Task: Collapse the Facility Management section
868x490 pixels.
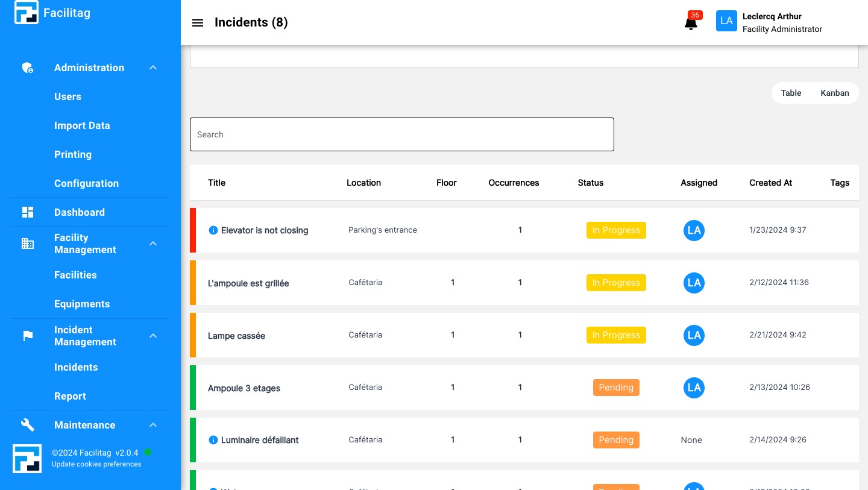Action: (153, 243)
